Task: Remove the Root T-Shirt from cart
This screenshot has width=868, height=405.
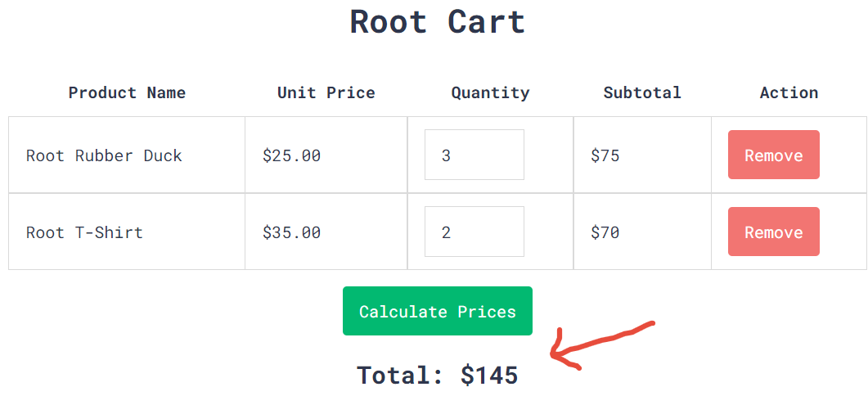Action: [x=773, y=232]
